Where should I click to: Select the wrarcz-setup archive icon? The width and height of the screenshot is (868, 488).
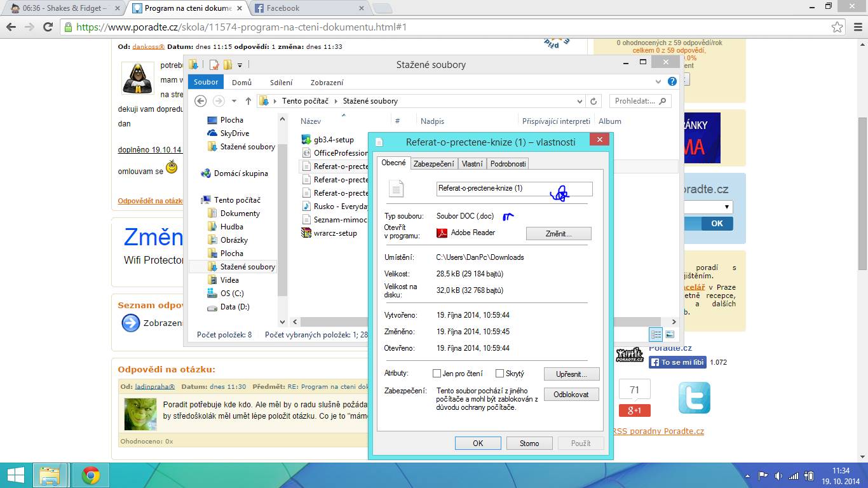point(307,233)
